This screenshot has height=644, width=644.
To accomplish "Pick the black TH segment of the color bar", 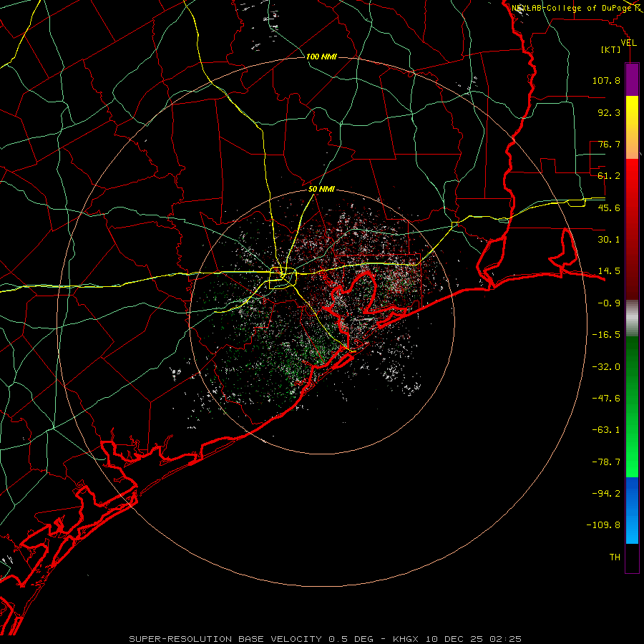I will tap(632, 557).
